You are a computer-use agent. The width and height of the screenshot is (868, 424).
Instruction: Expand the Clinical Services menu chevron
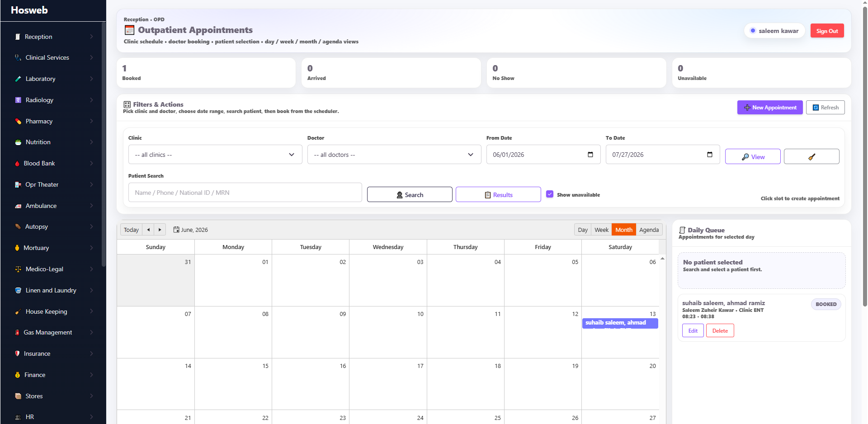pos(91,57)
